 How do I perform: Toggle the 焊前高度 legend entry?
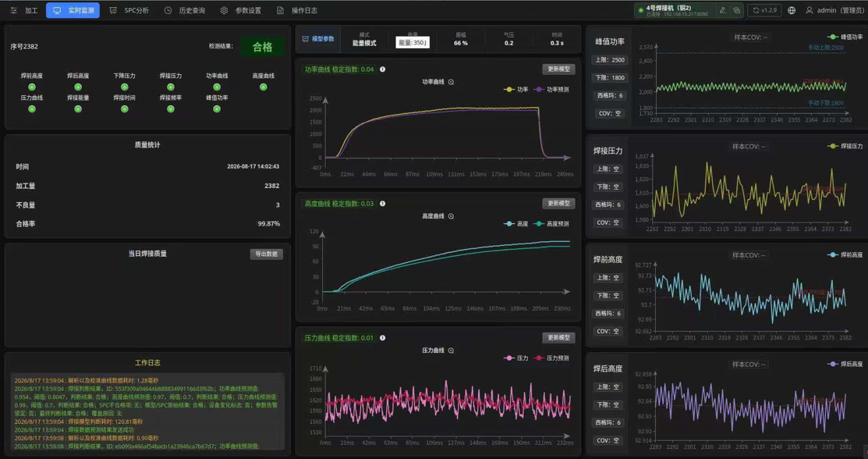point(845,255)
